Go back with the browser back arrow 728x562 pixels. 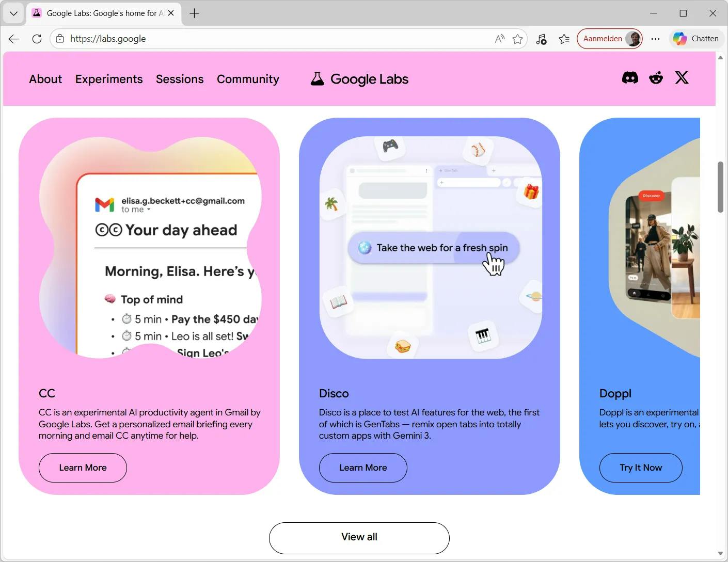pos(14,39)
